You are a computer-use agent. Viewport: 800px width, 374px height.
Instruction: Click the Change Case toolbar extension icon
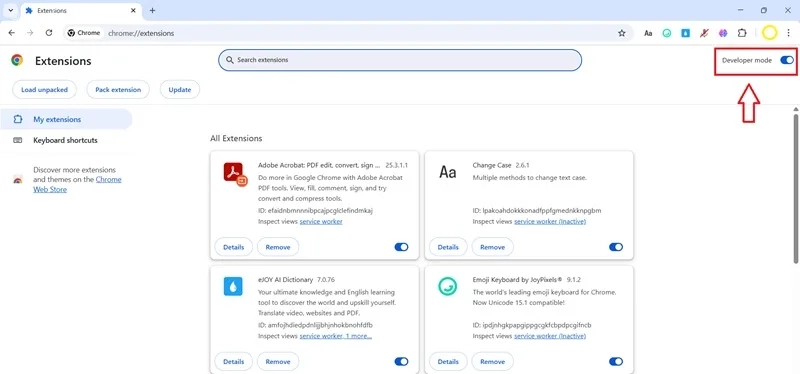pos(648,33)
